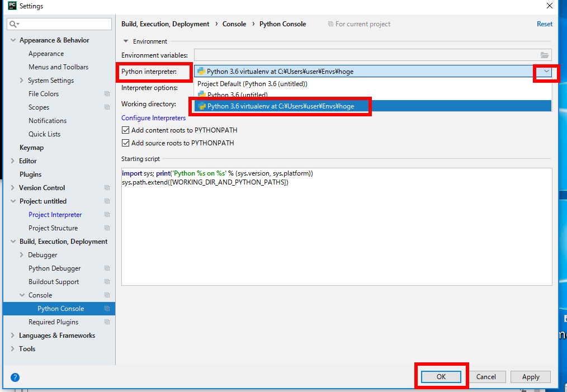
Task: Collapse Appearance & Behavior tree node
Action: (13, 40)
